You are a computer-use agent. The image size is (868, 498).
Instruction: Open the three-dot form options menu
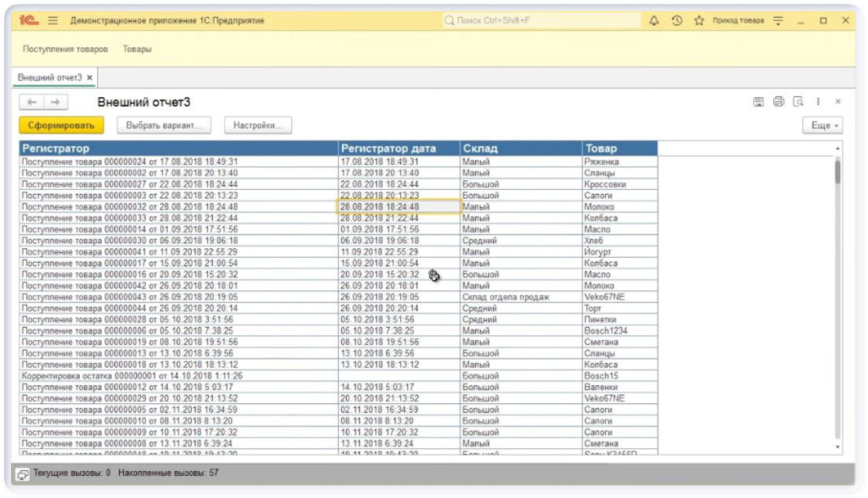point(818,102)
